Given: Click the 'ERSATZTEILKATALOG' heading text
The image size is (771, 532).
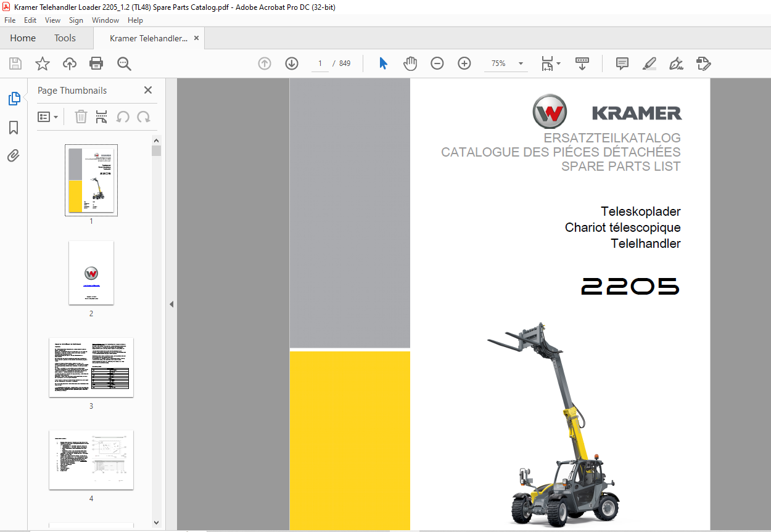Looking at the screenshot, I should click(612, 138).
